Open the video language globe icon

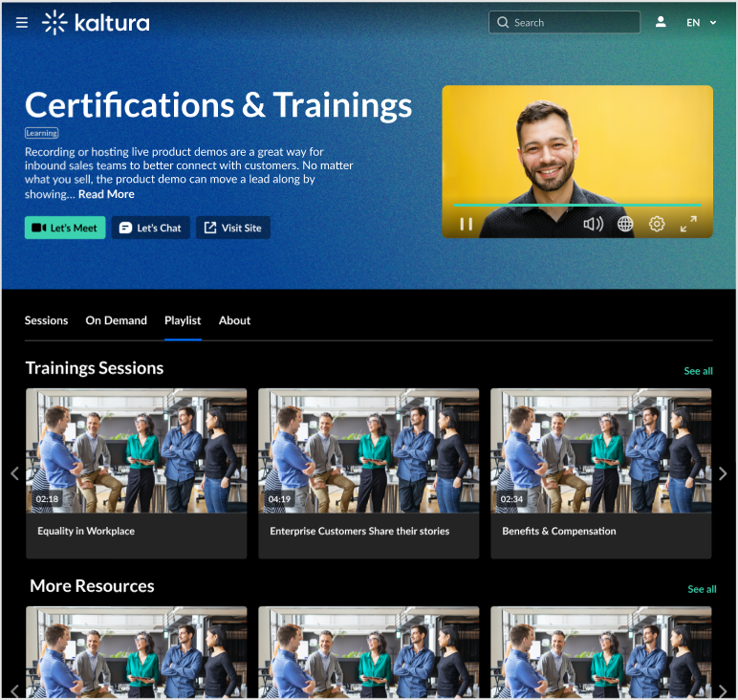(x=625, y=224)
